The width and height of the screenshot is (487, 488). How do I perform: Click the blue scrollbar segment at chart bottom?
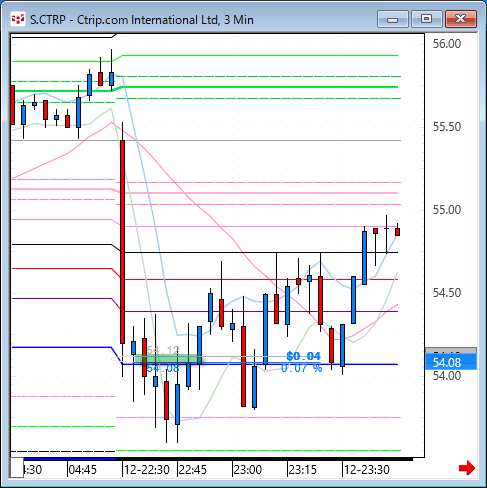click(70, 459)
